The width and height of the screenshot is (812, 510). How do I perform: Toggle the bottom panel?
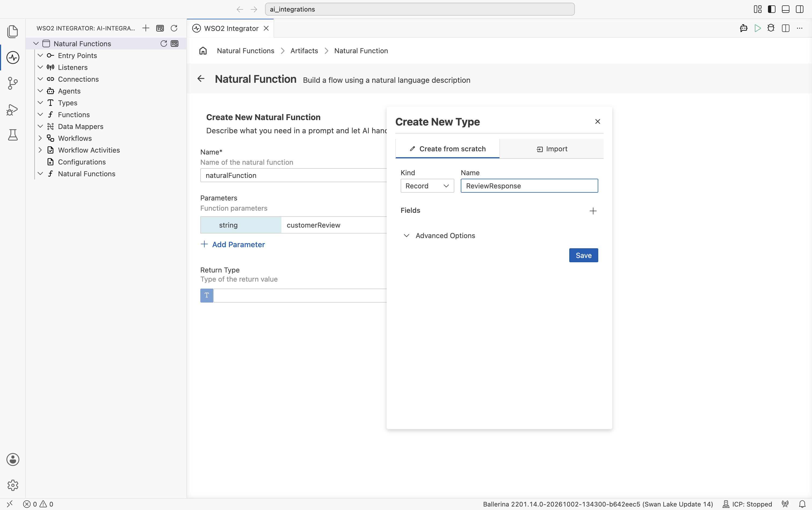[x=786, y=9]
